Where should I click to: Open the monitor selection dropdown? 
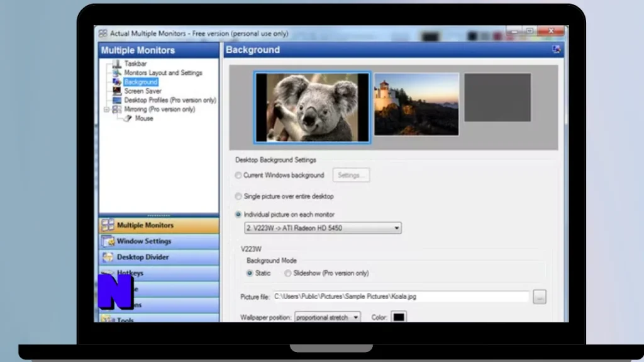pos(323,228)
